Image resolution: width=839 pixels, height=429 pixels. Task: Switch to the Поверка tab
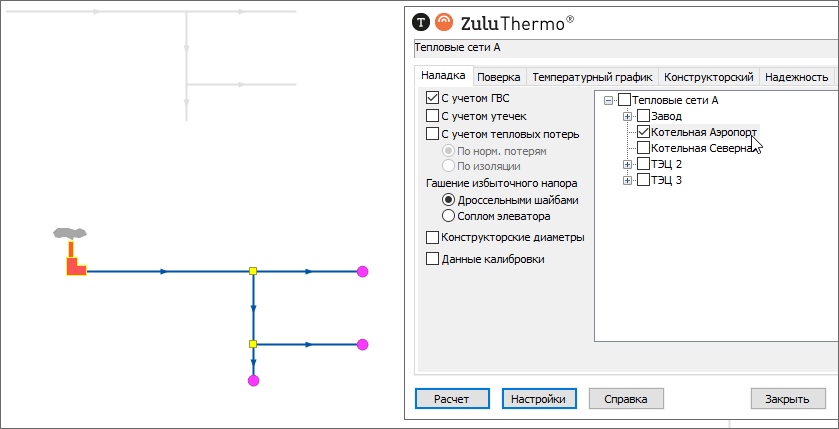(498, 77)
